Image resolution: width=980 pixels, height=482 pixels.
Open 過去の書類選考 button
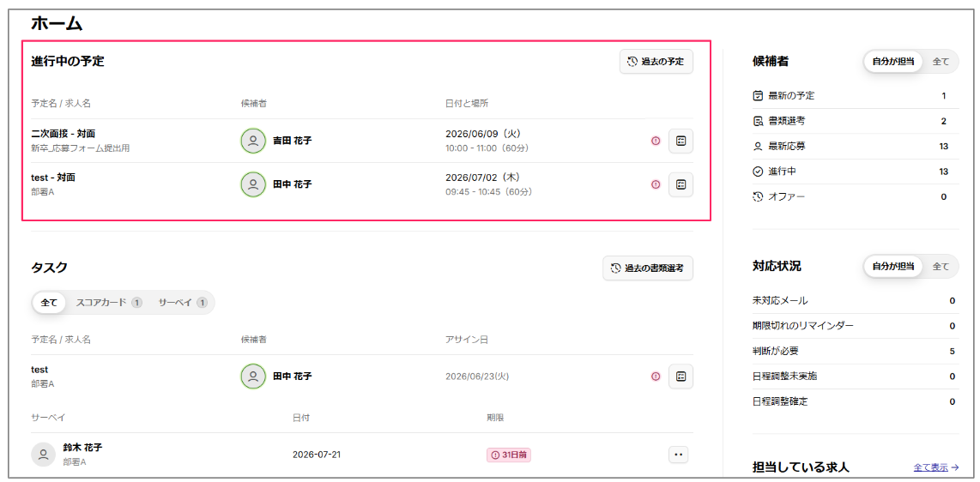click(x=648, y=268)
